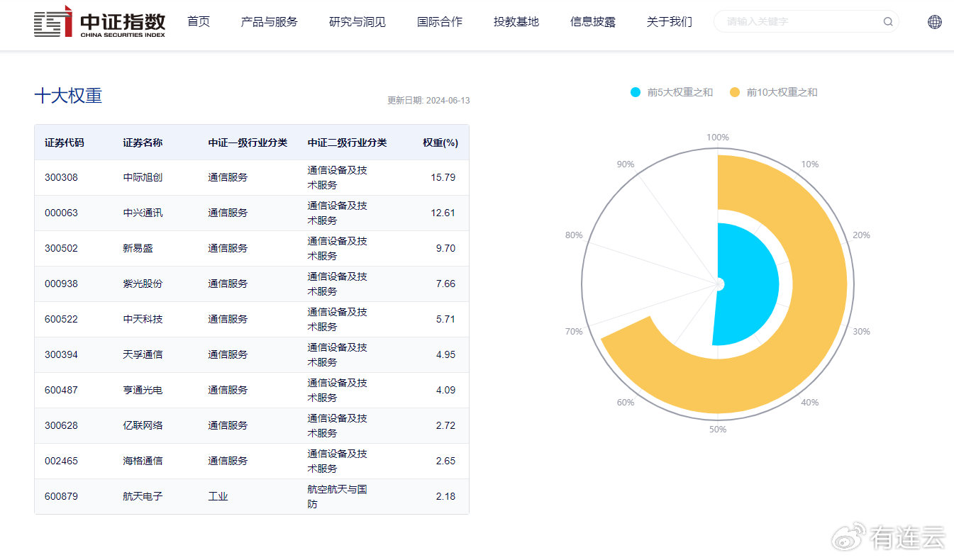Click security name 海格通信
This screenshot has height=560, width=954.
[143, 461]
